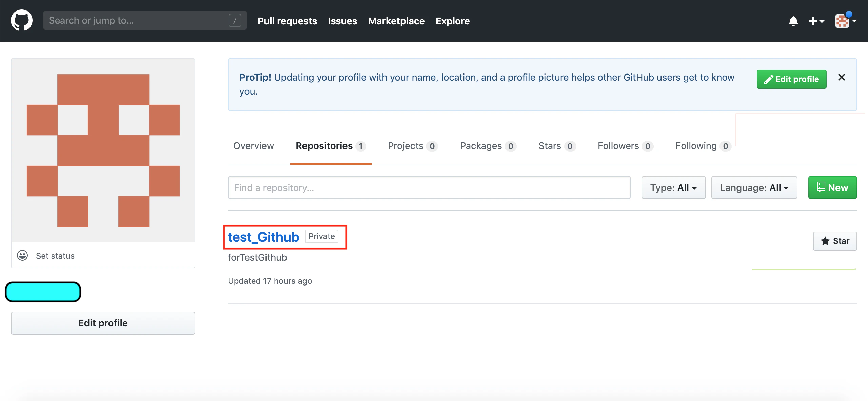Open Explore in top navigation
This screenshot has width=868, height=401.
(x=453, y=21)
